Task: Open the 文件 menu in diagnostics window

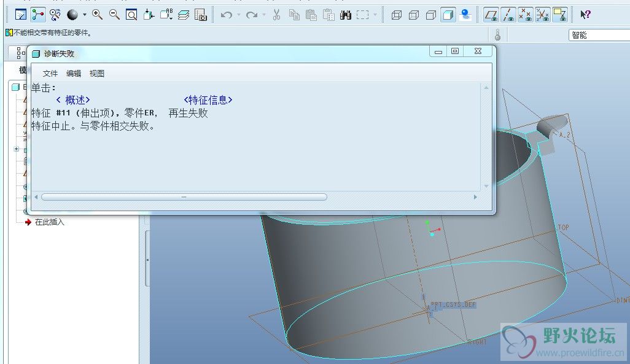Action: [x=50, y=74]
